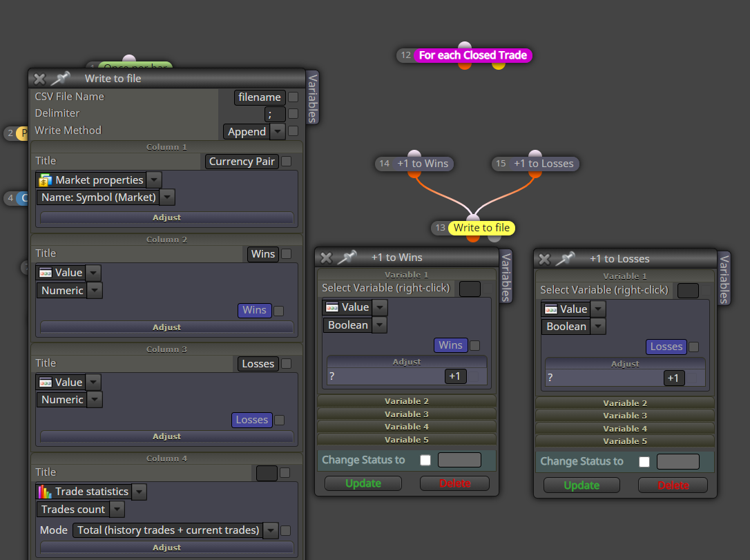Click the gray output connector of Write to file node

tap(495, 238)
